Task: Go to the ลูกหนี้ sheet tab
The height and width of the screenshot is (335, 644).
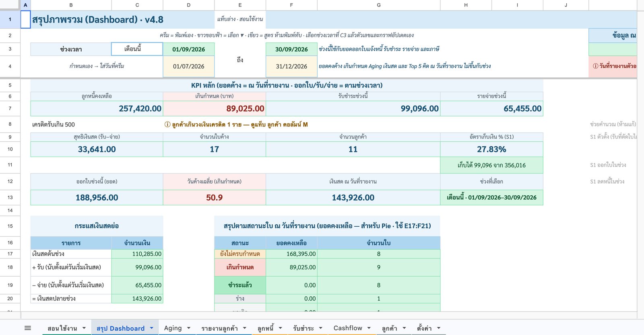Action: [266, 328]
